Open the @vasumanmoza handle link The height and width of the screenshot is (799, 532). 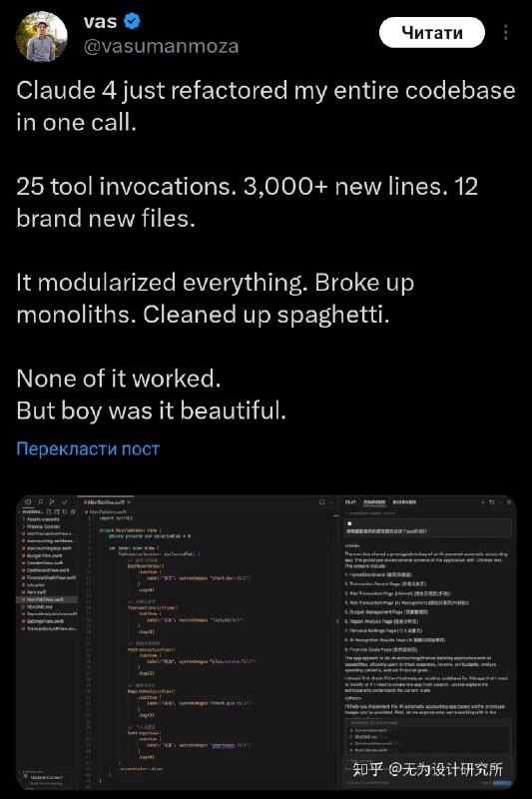[x=161, y=46]
